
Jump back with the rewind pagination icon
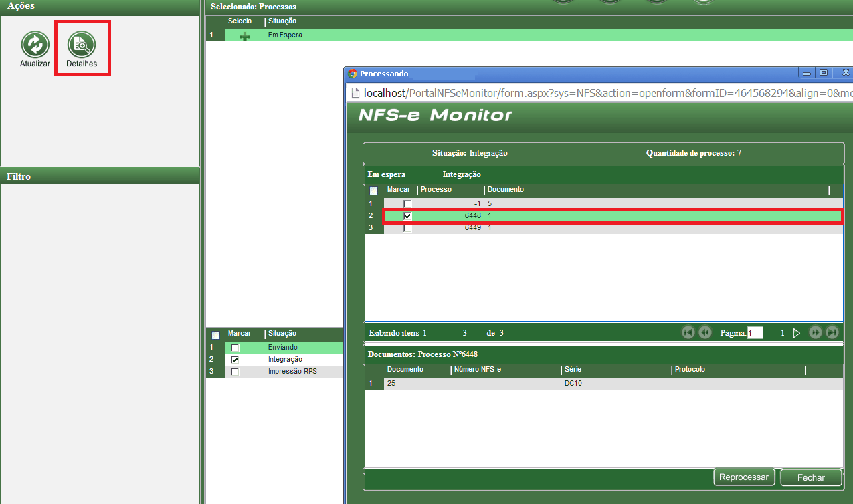tap(705, 332)
